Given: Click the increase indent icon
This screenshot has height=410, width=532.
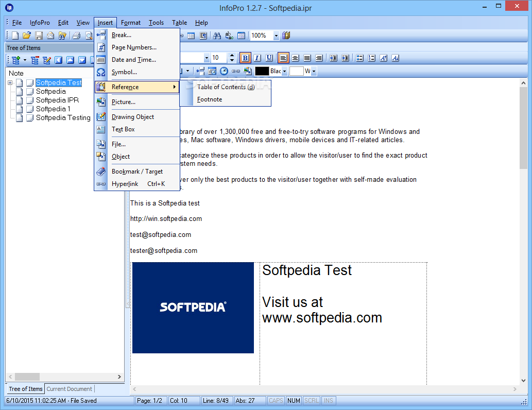Looking at the screenshot, I should coord(346,58).
